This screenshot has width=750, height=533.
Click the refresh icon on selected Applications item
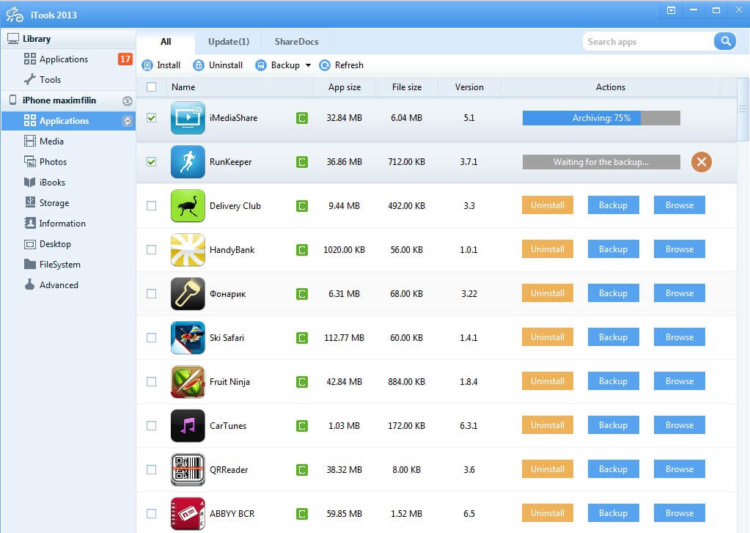tap(127, 121)
